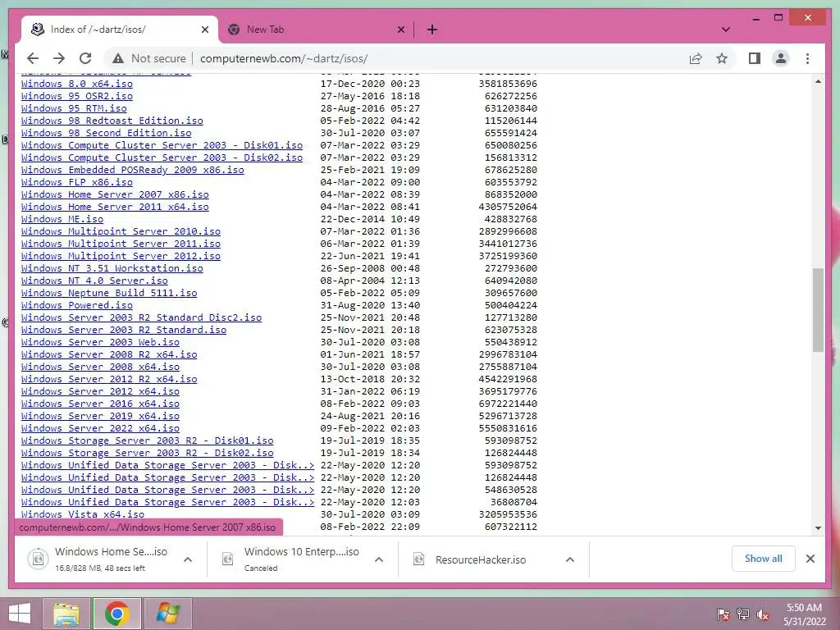Switch to the New Tab tab
The width and height of the screenshot is (840, 630).
coord(316,30)
